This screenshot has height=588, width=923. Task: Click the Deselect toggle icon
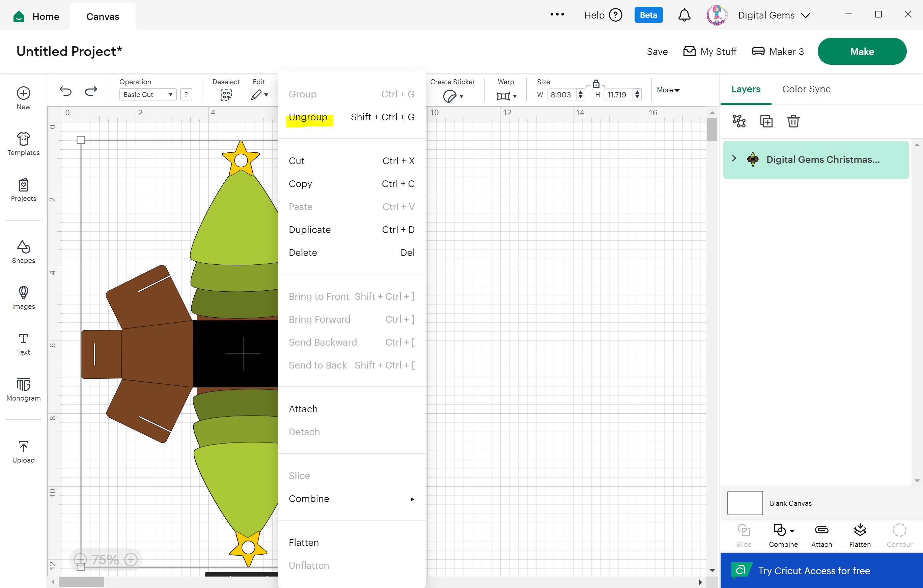click(x=226, y=95)
